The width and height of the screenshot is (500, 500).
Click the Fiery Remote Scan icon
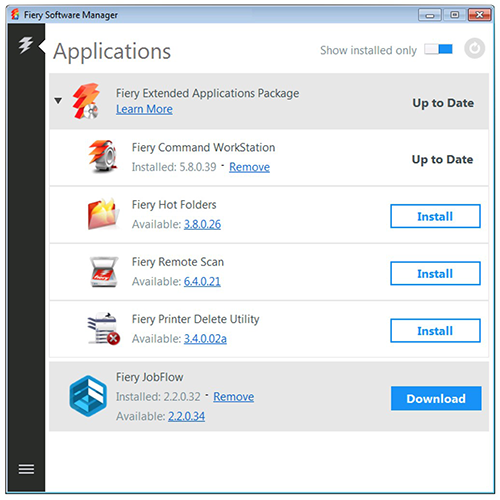pyautogui.click(x=104, y=271)
